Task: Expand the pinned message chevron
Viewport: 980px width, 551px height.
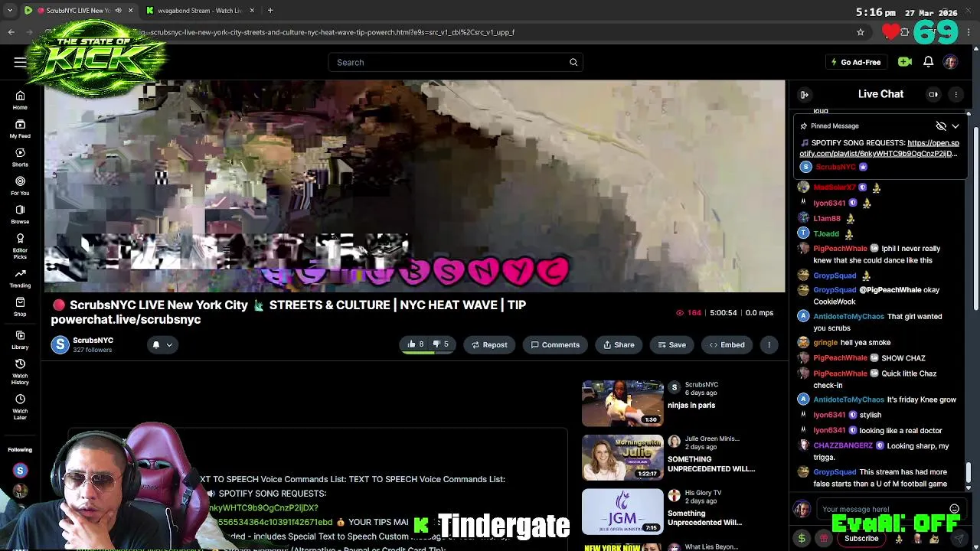Action: click(955, 126)
